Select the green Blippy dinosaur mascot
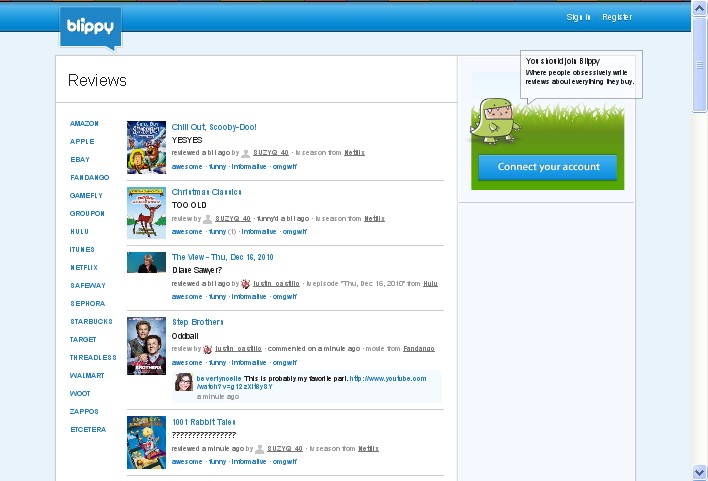 [x=494, y=121]
